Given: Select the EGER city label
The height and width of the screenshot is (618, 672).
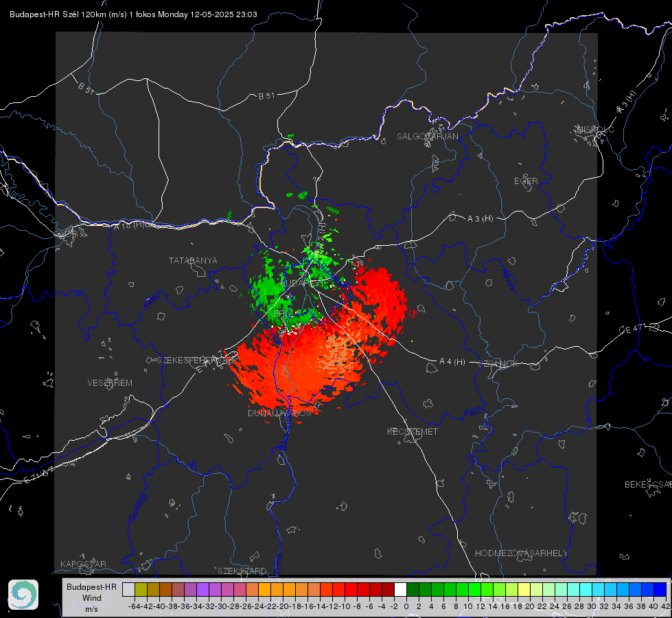Looking at the screenshot, I should pos(526,181).
